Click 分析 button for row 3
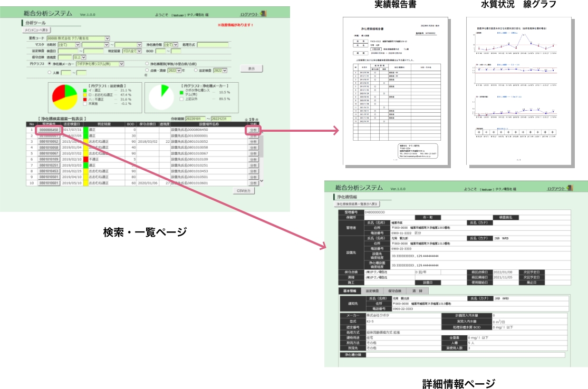588x389 pixels. (x=253, y=141)
